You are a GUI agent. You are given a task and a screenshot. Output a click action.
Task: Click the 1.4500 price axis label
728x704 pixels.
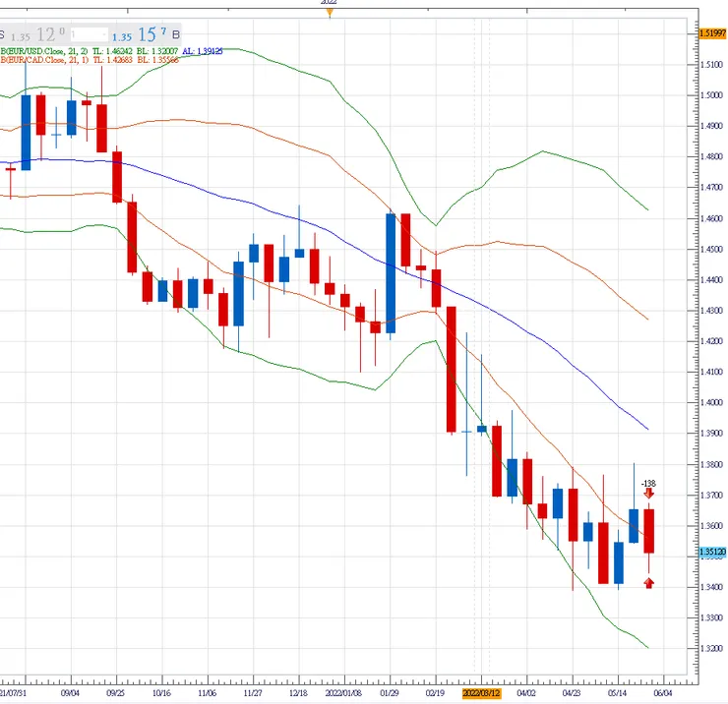[711, 249]
